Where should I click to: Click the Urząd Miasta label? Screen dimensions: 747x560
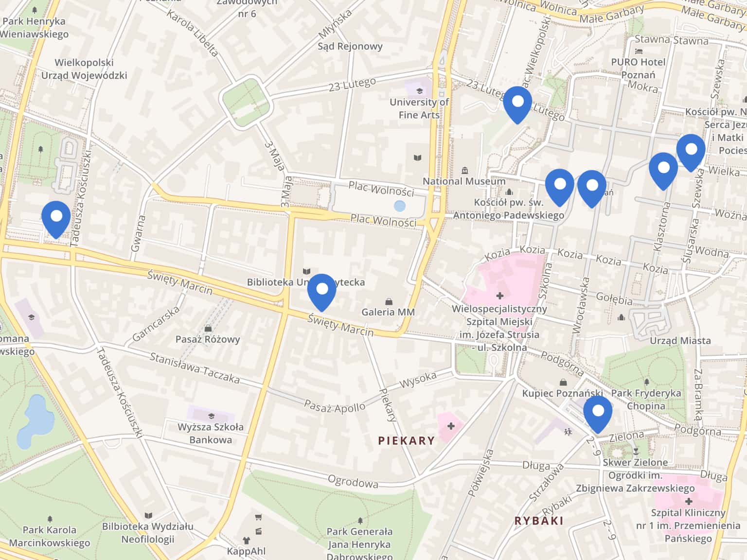(x=680, y=341)
